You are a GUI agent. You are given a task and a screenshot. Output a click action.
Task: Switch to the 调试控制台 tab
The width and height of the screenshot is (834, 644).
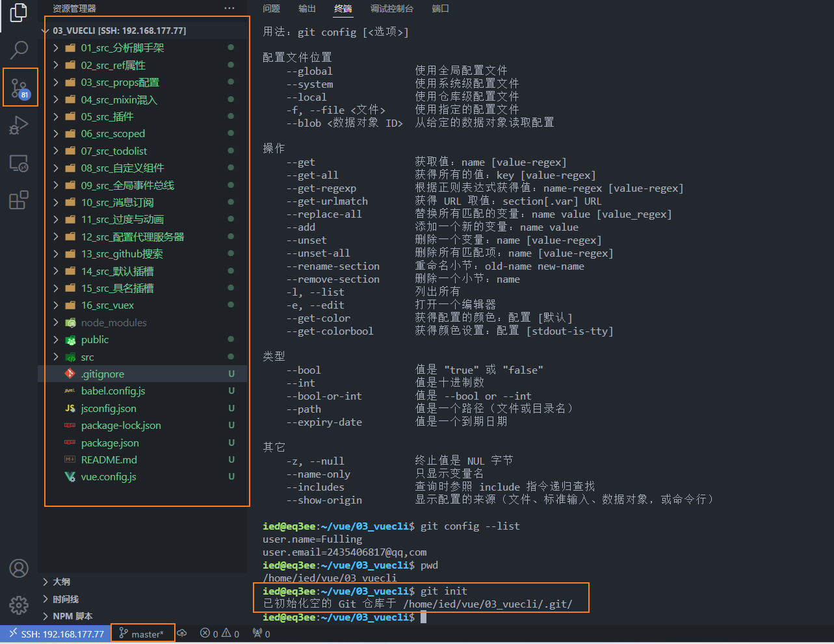point(392,8)
